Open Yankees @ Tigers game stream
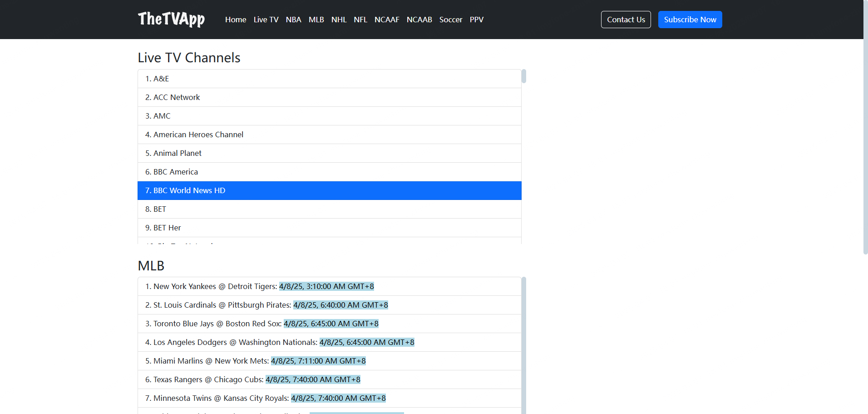Image resolution: width=868 pixels, height=414 pixels. (x=329, y=286)
